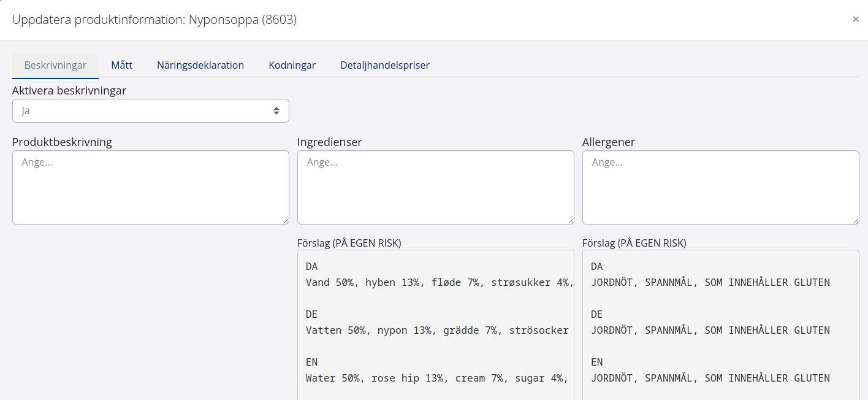The image size is (868, 400).
Task: Click the 'JORDNÖT, SPANNMÅL' allergen line under DA
Action: coord(710,282)
